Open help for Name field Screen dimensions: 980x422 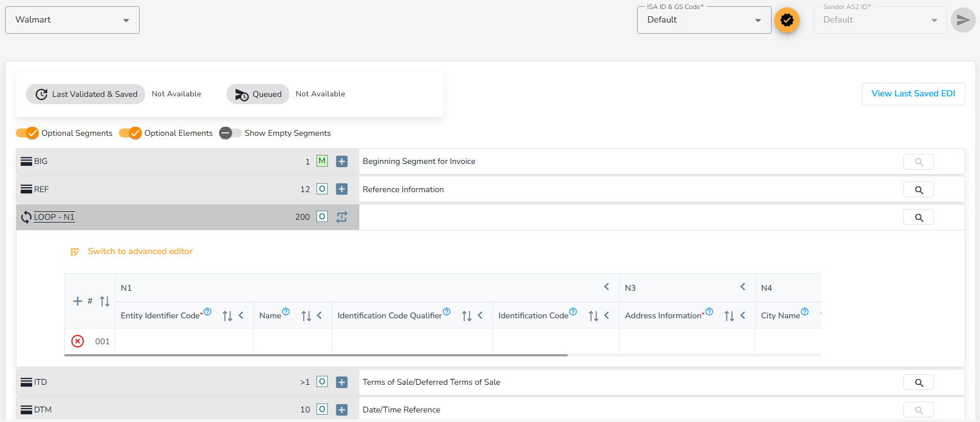(x=286, y=312)
